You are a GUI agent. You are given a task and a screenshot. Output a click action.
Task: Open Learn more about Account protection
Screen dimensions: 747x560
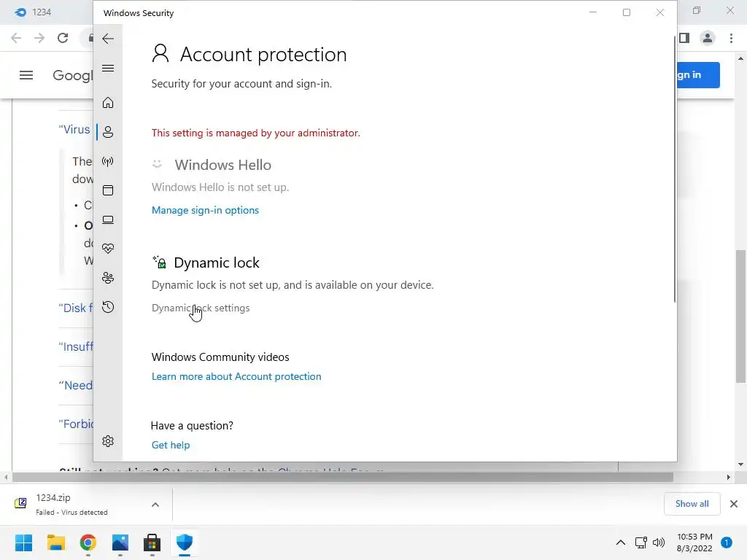pos(236,377)
